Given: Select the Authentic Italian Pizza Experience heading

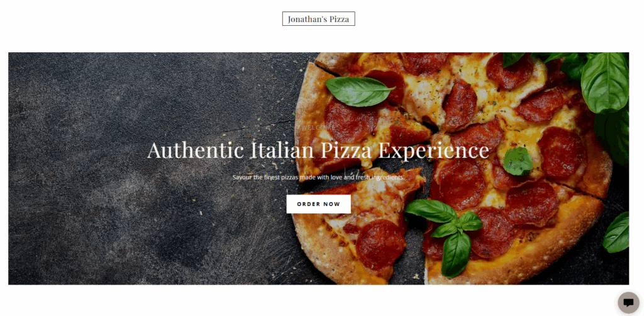Looking at the screenshot, I should tap(318, 150).
